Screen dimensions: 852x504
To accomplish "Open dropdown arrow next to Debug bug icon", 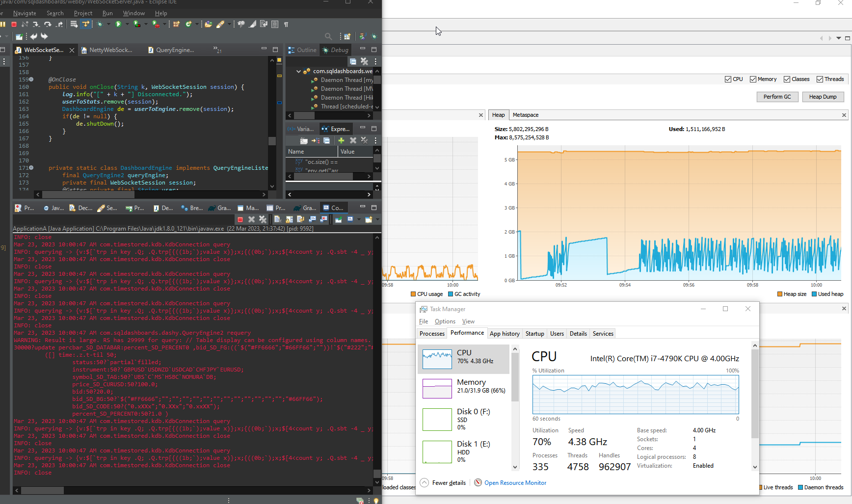I will point(108,24).
